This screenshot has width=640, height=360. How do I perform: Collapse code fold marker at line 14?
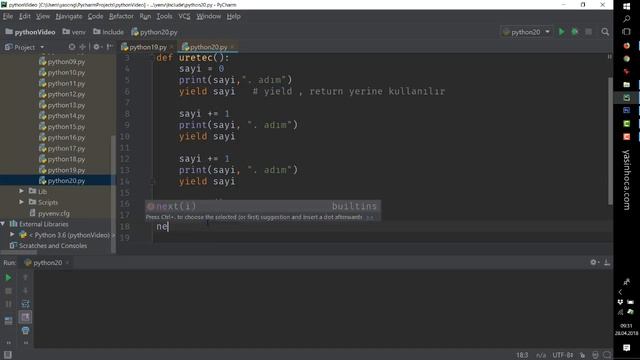(x=153, y=181)
